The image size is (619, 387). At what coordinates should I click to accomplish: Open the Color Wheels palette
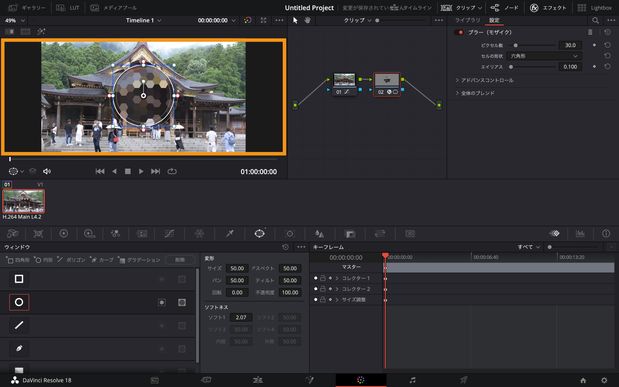(x=64, y=234)
